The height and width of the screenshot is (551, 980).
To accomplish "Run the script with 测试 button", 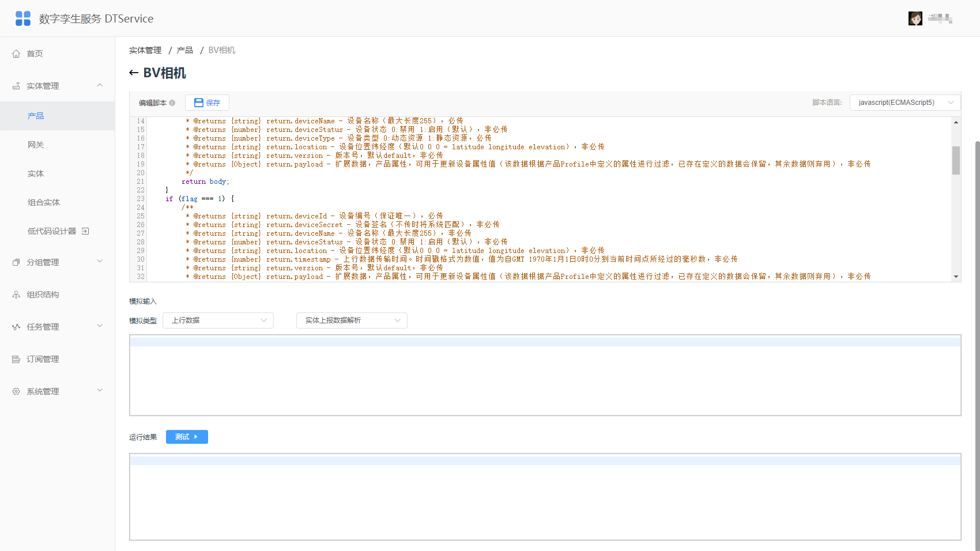I will coord(187,437).
